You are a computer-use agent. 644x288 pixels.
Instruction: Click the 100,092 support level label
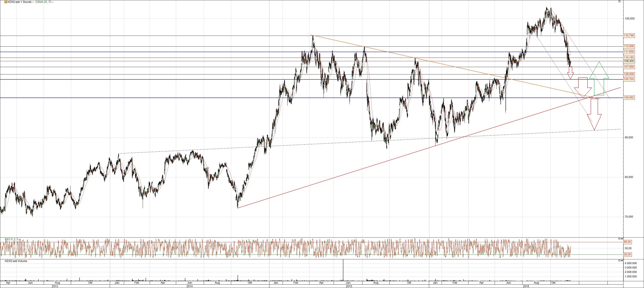[629, 98]
